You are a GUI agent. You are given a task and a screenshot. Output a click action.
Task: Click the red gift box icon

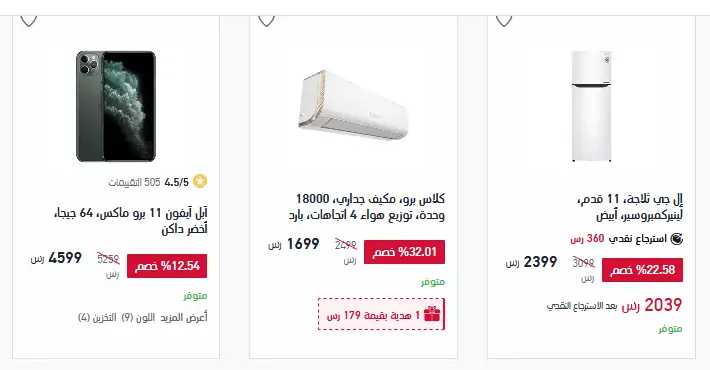click(432, 314)
